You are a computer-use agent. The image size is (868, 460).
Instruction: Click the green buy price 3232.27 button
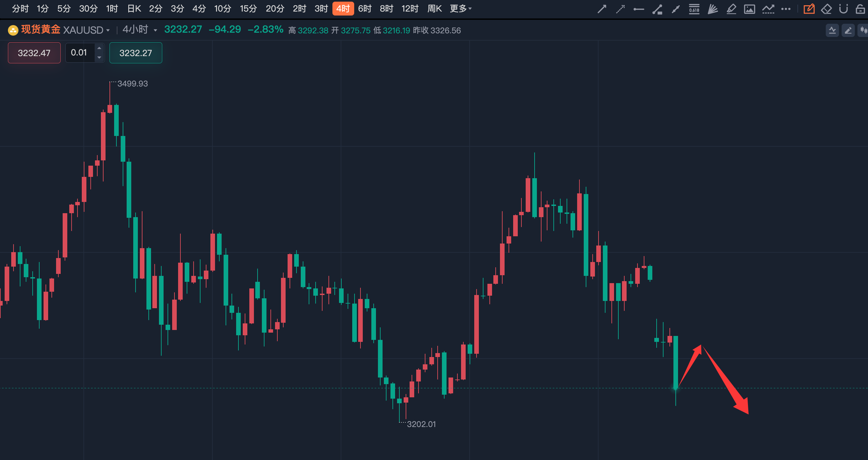click(136, 53)
